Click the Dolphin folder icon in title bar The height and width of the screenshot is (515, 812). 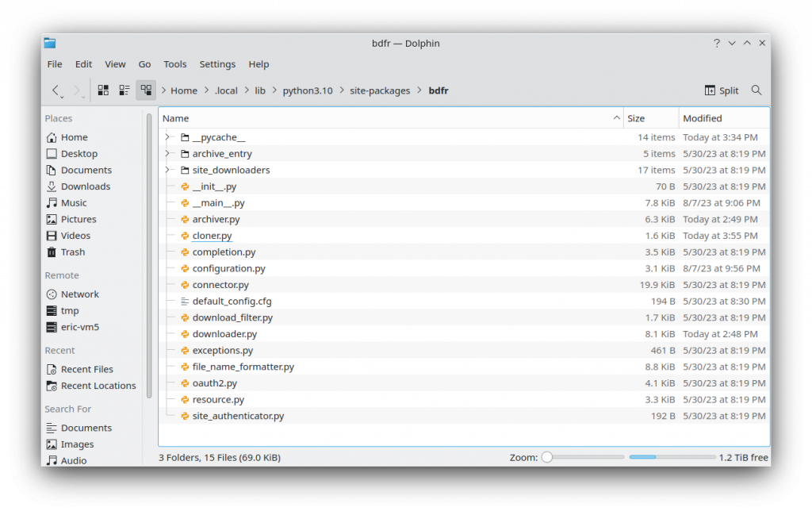[x=50, y=43]
